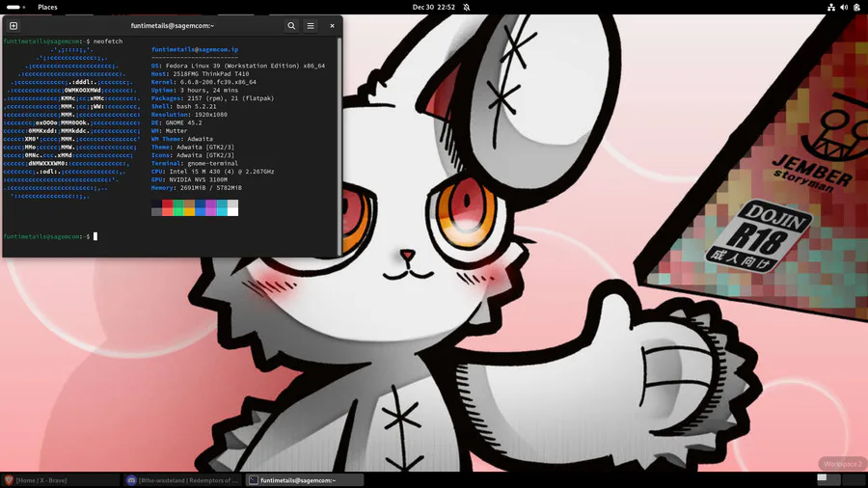Click the terminal icon in window list

(254, 480)
